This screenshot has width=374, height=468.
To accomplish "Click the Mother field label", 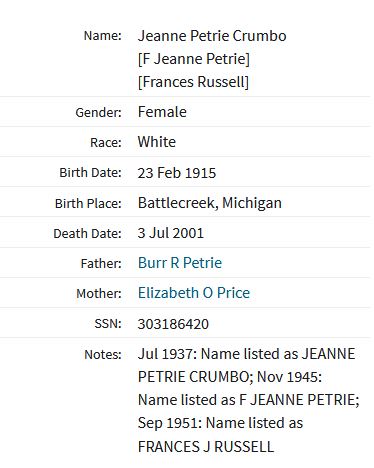I will (99, 293).
